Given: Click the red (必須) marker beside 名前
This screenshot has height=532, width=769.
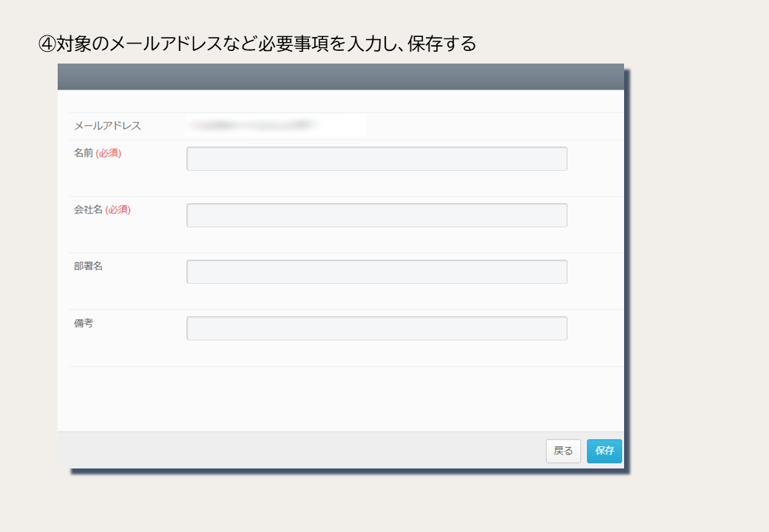Looking at the screenshot, I should click(x=109, y=154).
